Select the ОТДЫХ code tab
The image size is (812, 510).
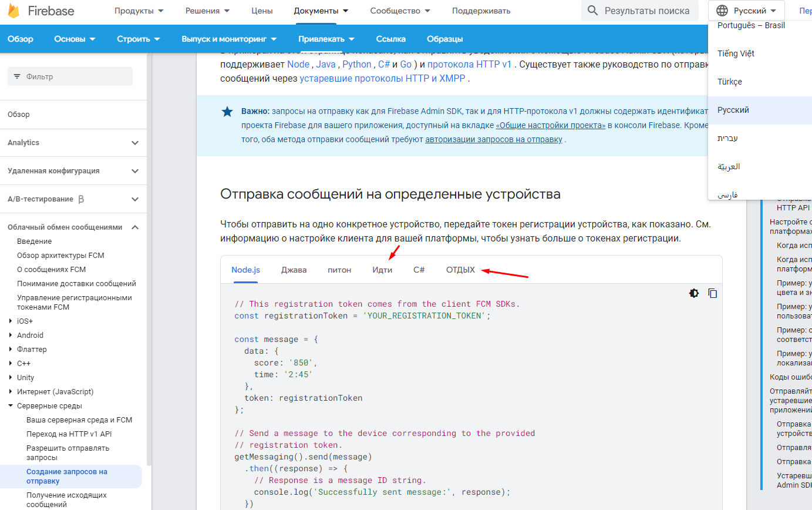(460, 270)
